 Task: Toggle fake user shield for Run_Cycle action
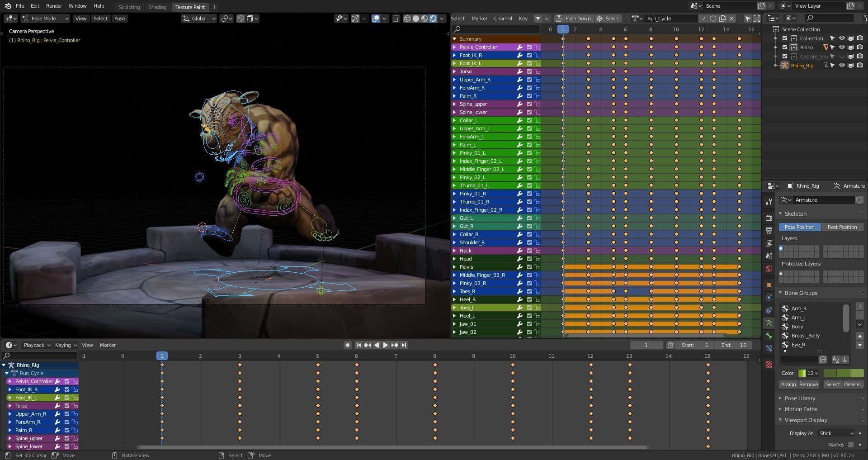pyautogui.click(x=713, y=19)
